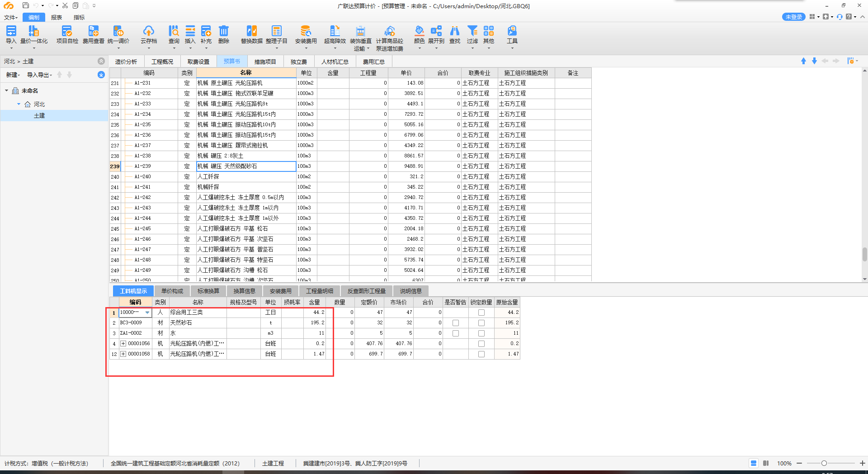Open the 费用查看 fee view icon

[93, 35]
